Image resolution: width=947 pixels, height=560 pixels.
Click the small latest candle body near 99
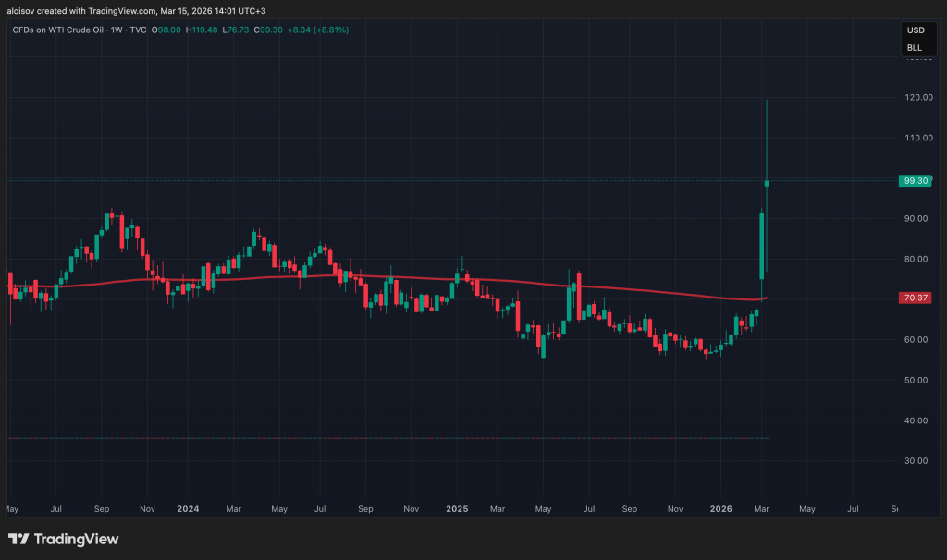[x=767, y=183]
